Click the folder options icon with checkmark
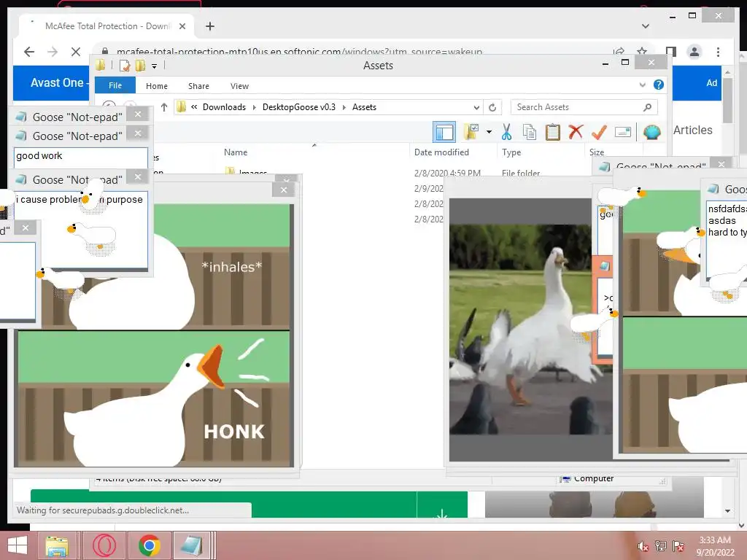The image size is (747, 560). 471,132
